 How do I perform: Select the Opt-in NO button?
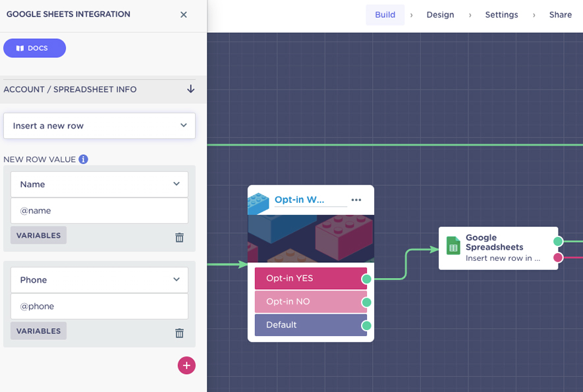click(x=310, y=302)
